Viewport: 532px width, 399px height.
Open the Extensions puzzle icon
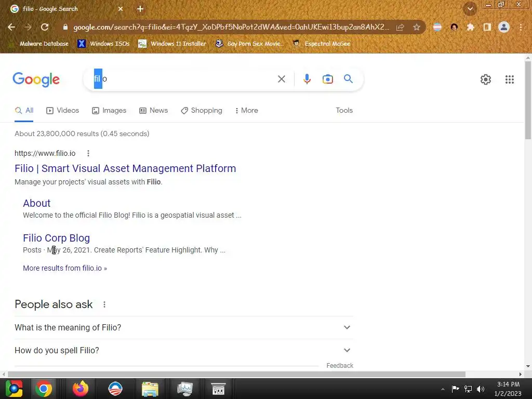470,27
